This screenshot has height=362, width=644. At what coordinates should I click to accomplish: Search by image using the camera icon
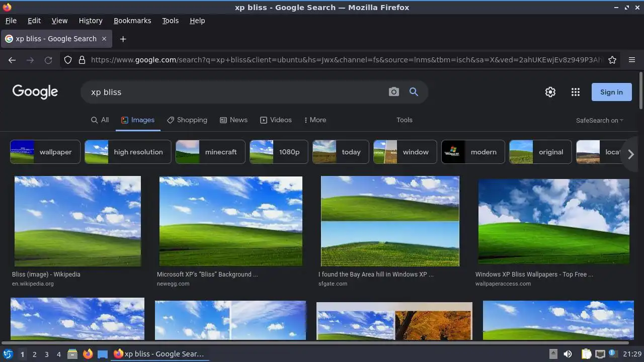[x=394, y=92]
